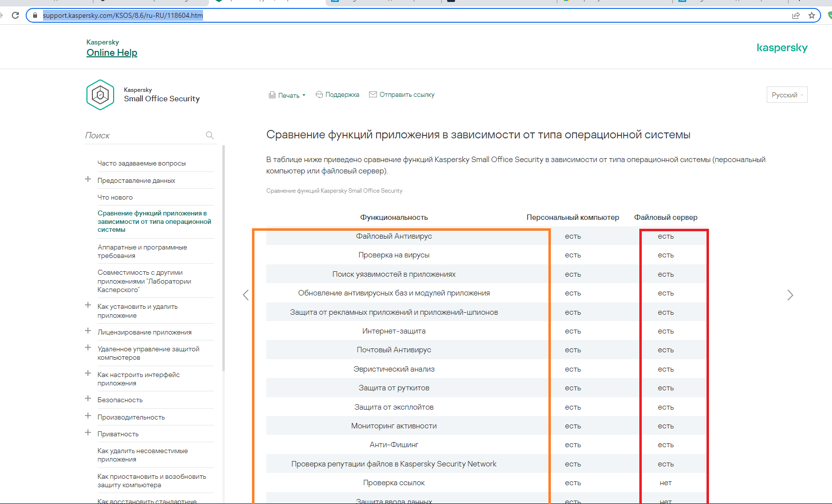Click the browser address bar URL
The width and height of the screenshot is (832, 504).
point(123,15)
